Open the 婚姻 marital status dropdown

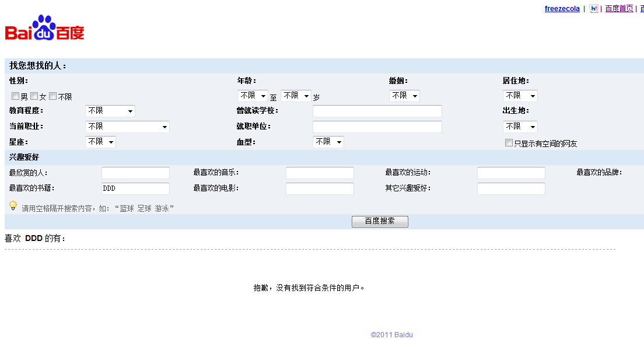click(x=404, y=96)
